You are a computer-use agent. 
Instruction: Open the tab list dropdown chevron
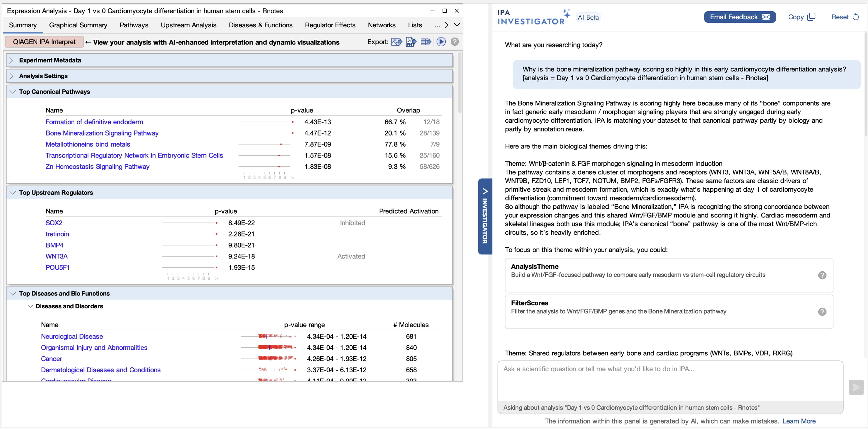[x=457, y=25]
